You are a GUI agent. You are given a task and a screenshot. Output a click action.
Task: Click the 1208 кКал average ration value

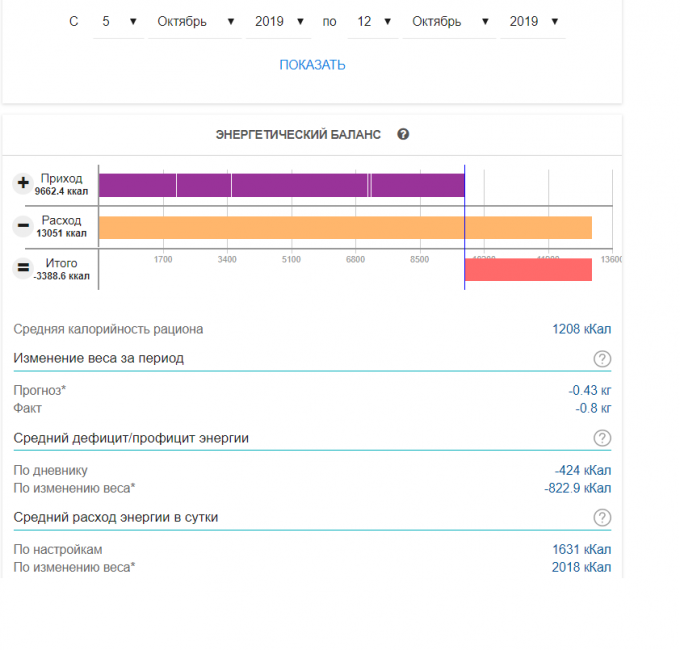pos(581,329)
